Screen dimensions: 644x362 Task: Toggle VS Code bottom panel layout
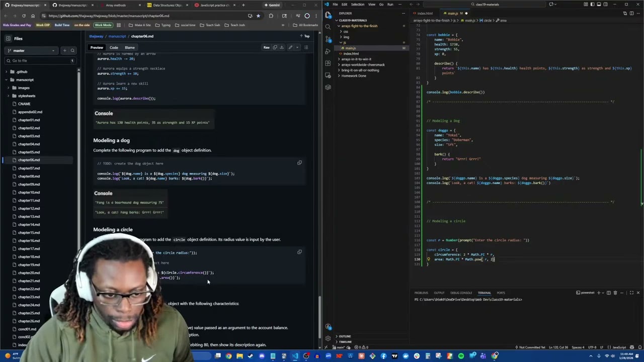point(598,5)
